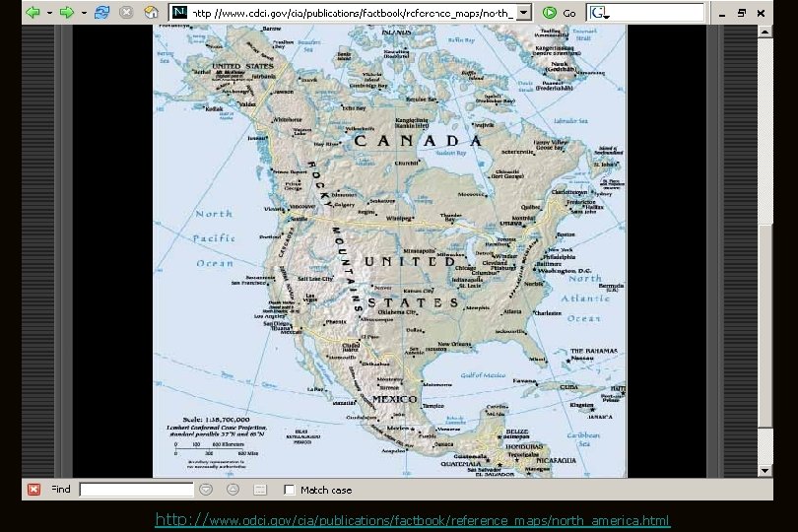Click the Labrador Sea map label
The height and width of the screenshot is (532, 798).
coord(570,121)
